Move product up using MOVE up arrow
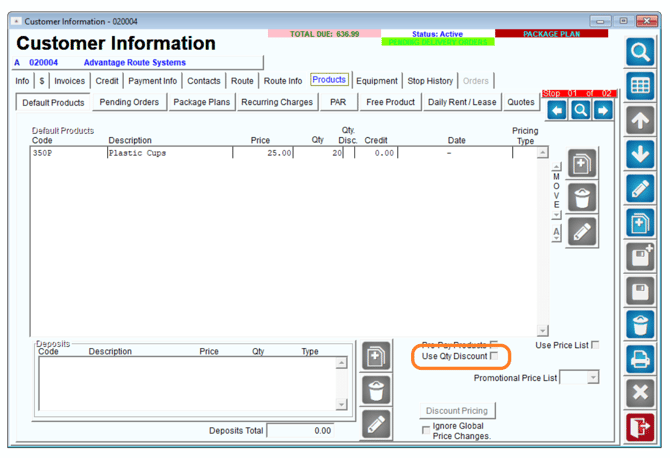The width and height of the screenshot is (670, 458). pos(556,167)
